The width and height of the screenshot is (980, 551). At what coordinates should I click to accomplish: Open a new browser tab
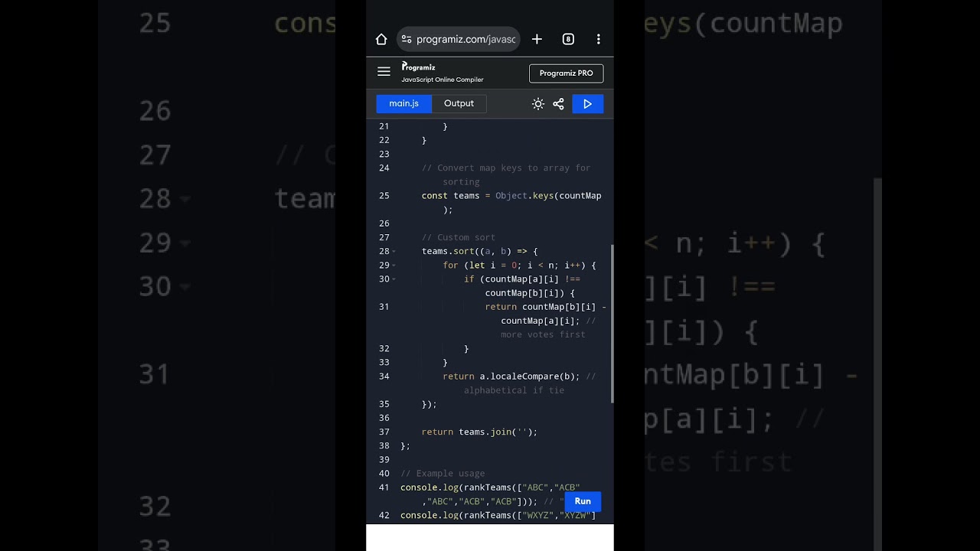pyautogui.click(x=537, y=39)
